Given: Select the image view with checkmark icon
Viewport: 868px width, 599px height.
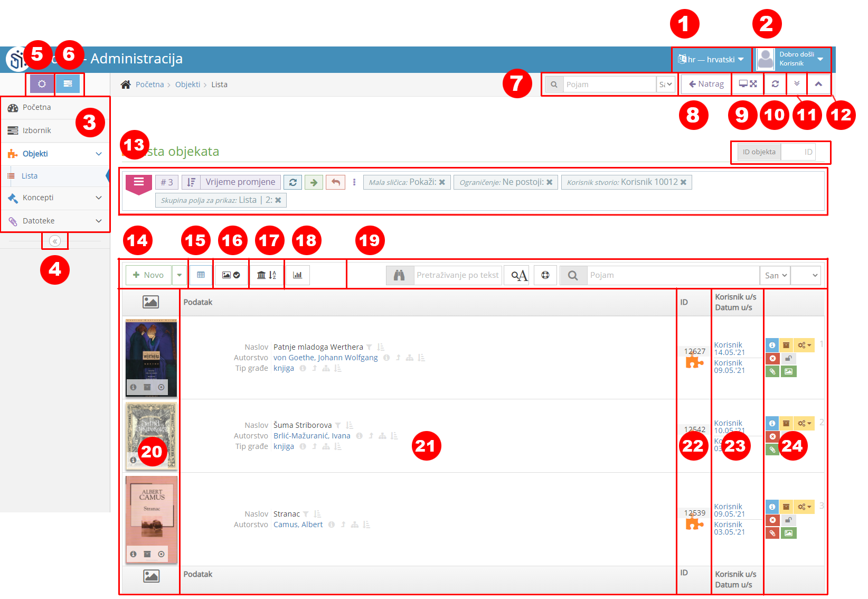Looking at the screenshot, I should tap(231, 274).
